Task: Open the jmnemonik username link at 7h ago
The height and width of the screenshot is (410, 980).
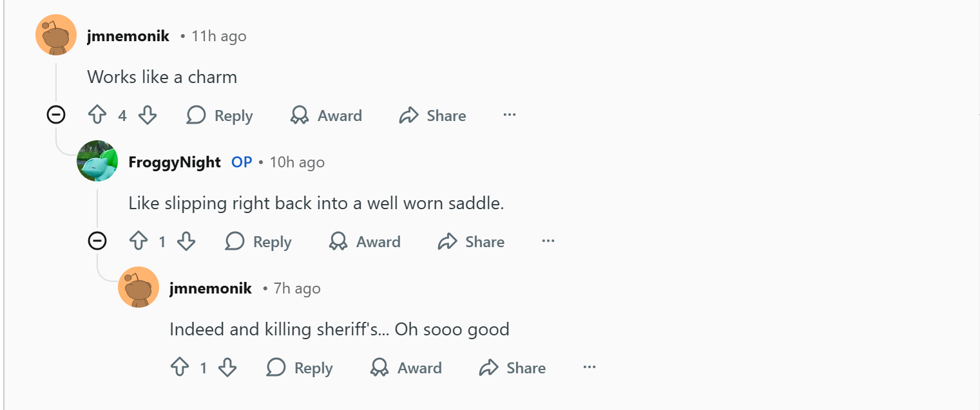Action: pos(211,288)
